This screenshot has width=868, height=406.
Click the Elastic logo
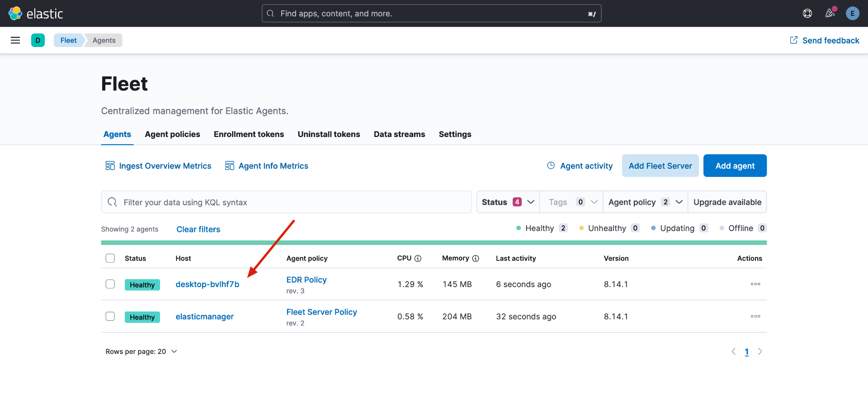pyautogui.click(x=36, y=14)
